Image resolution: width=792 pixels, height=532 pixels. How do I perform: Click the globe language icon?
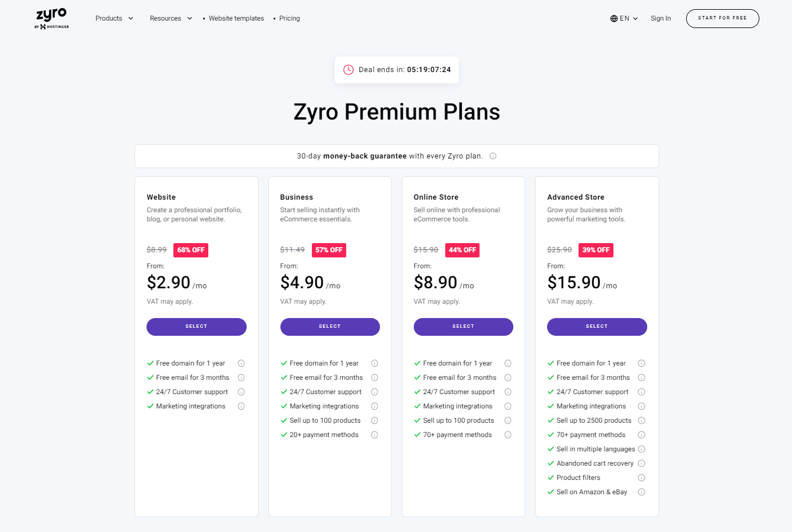pyautogui.click(x=614, y=18)
